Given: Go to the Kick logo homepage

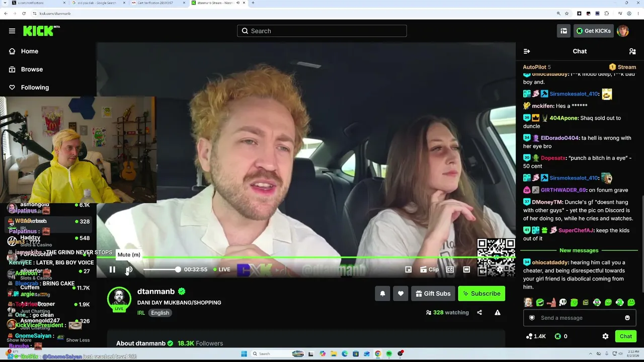Looking at the screenshot, I should coord(41,31).
